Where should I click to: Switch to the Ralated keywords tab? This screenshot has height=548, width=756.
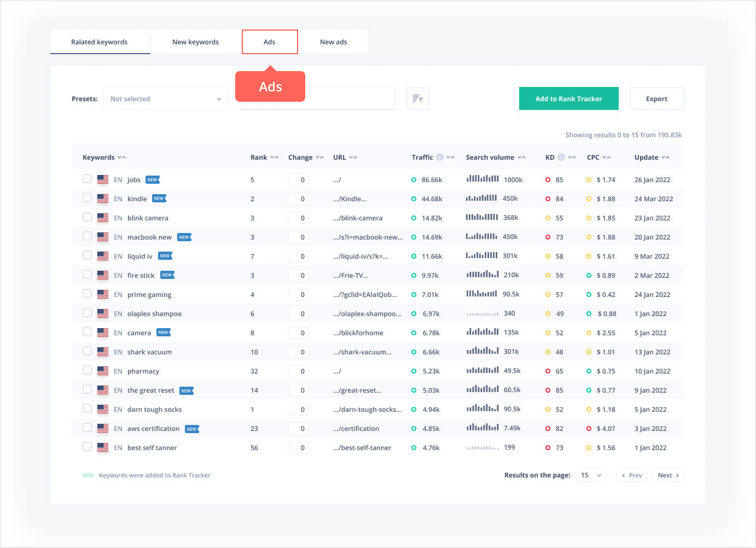[100, 42]
